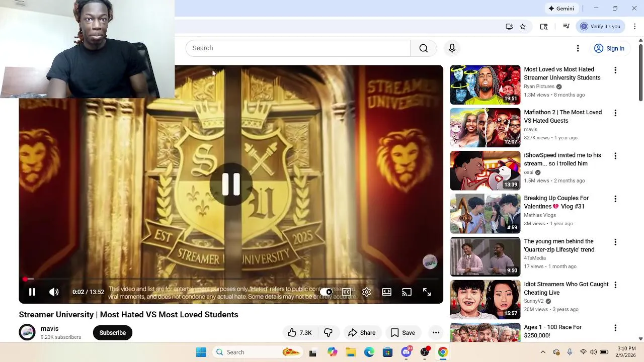This screenshot has width=644, height=362.
Task: Mute the video with the speaker icon
Action: (54, 292)
